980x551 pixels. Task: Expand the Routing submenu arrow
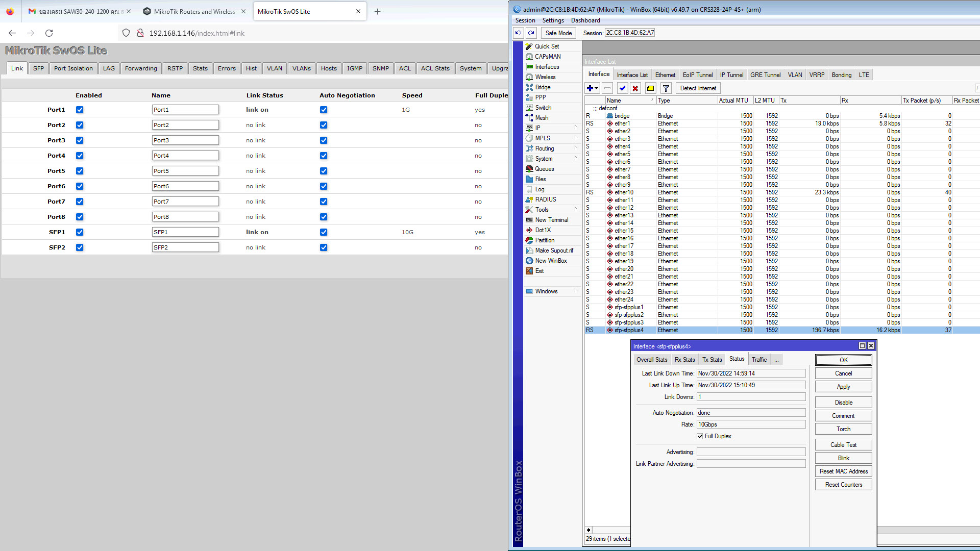click(x=576, y=148)
